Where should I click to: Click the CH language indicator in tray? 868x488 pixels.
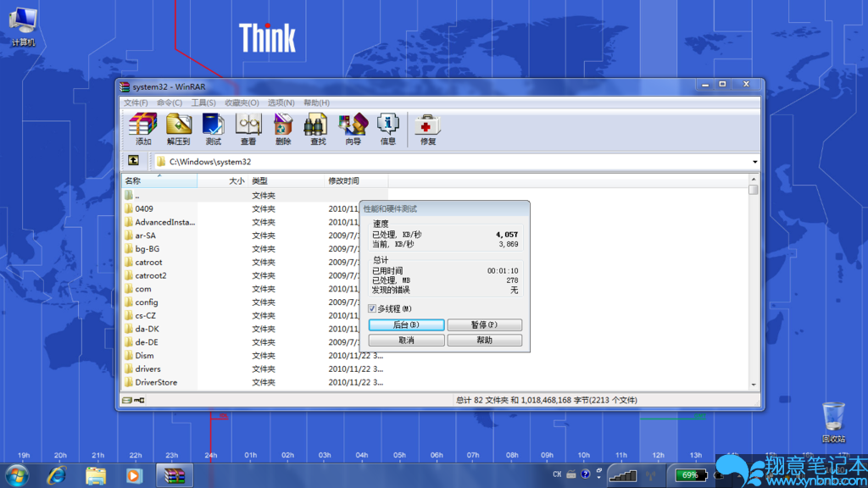557,474
